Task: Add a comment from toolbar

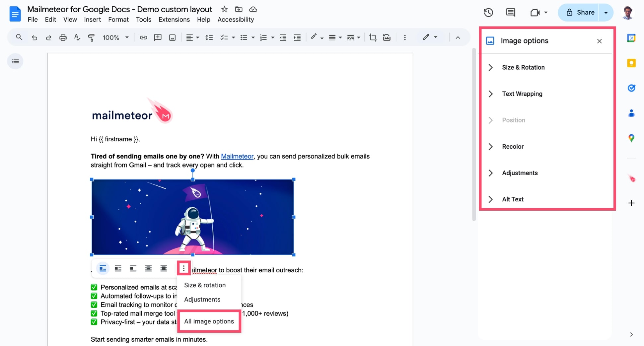Action: tap(158, 37)
